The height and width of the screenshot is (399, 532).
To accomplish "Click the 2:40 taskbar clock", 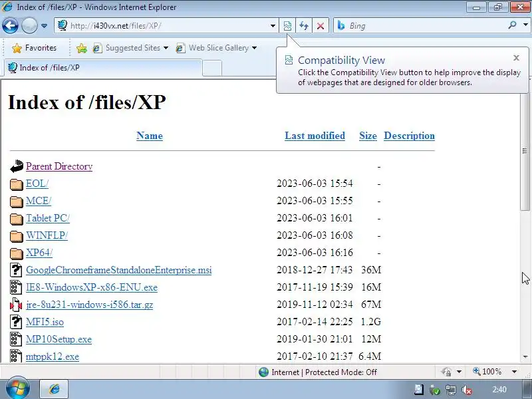I will click(499, 390).
